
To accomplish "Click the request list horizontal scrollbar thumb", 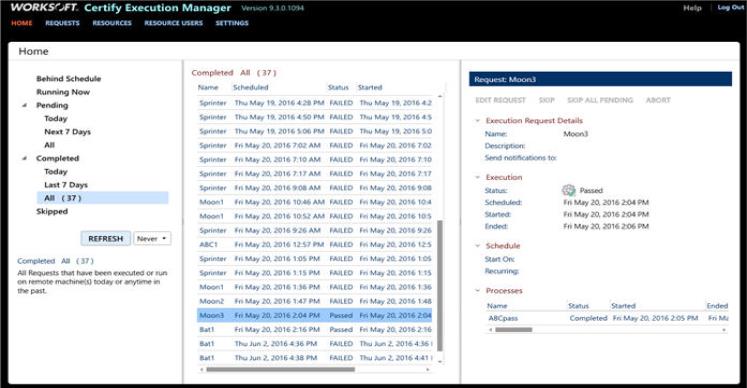I will (280, 369).
